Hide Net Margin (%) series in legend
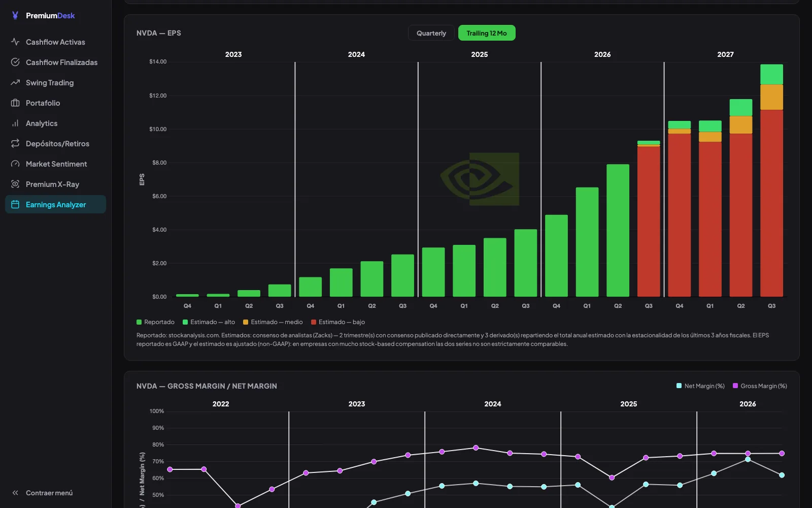 tap(700, 386)
